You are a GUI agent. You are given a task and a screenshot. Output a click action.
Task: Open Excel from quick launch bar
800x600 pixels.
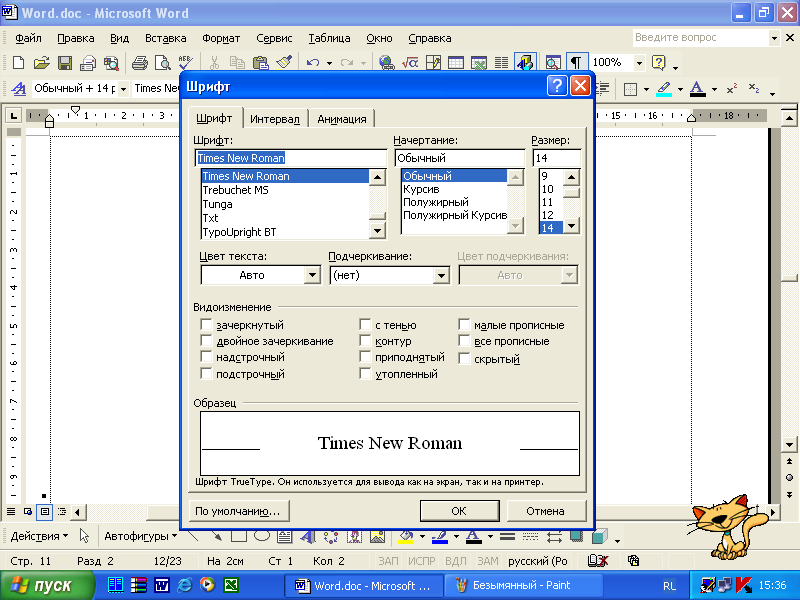tap(231, 585)
